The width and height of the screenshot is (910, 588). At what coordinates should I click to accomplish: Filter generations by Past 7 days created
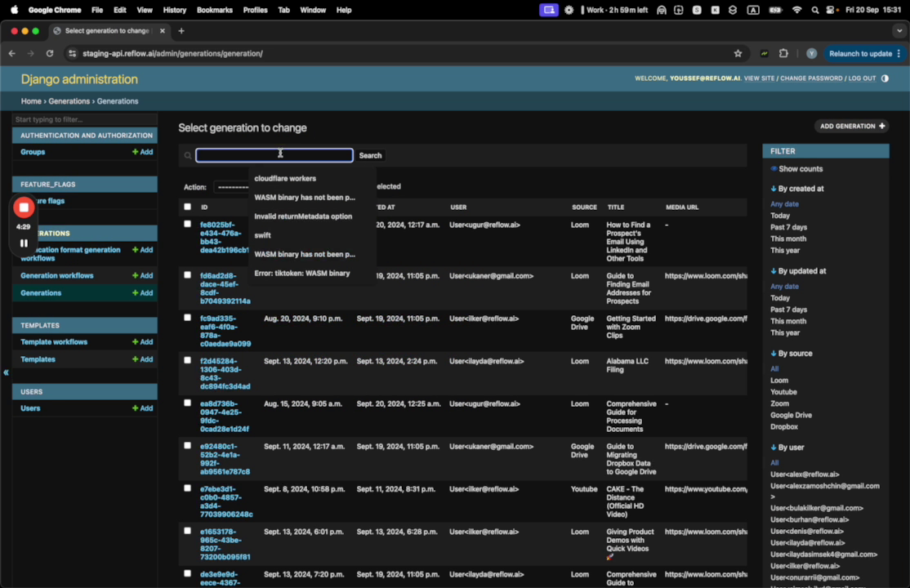pos(788,227)
